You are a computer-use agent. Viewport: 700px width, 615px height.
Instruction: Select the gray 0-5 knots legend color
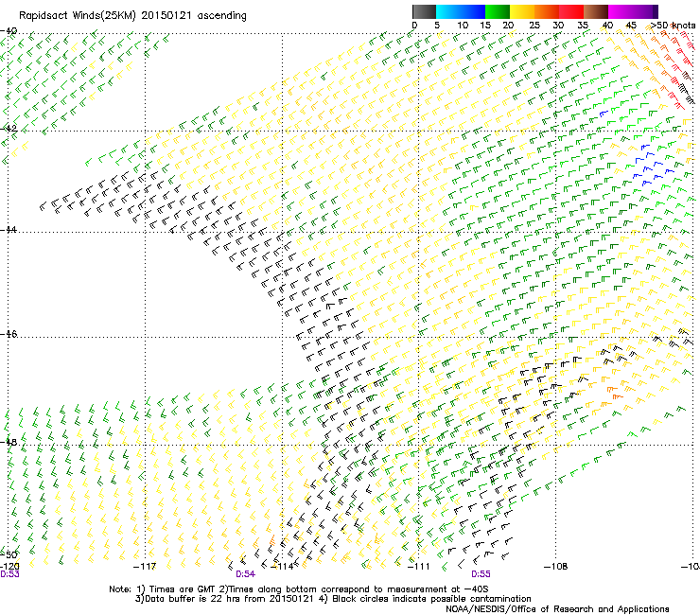(424, 11)
